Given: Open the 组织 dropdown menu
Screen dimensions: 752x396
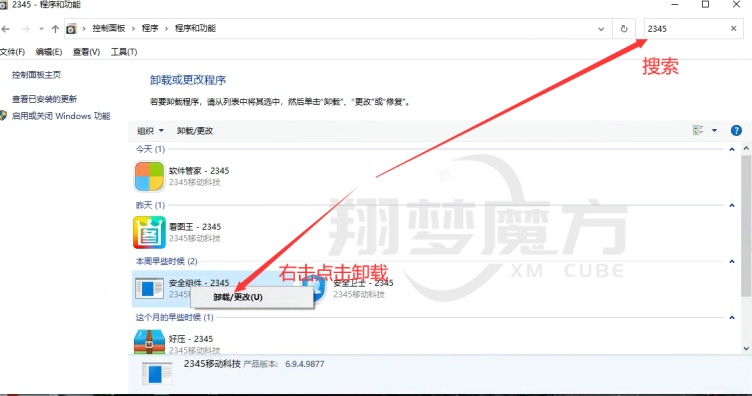Looking at the screenshot, I should coord(150,131).
